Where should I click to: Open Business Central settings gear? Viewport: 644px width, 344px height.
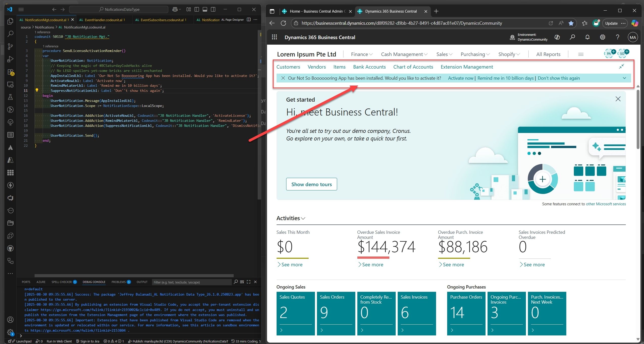coord(602,37)
